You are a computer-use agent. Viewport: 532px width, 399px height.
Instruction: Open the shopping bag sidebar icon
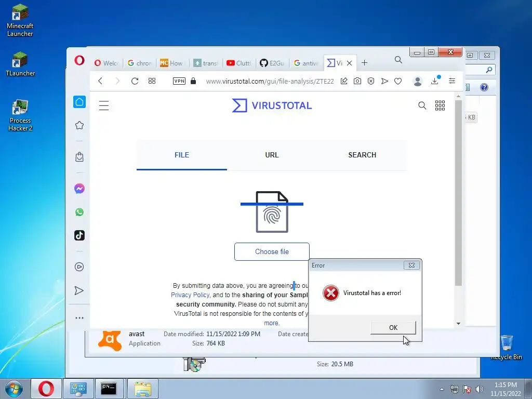point(79,157)
